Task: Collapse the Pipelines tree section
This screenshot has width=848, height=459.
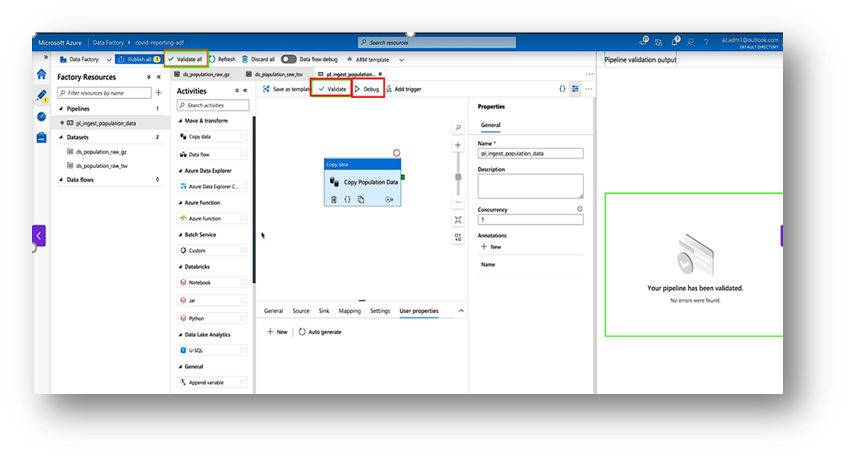Action: click(x=60, y=108)
